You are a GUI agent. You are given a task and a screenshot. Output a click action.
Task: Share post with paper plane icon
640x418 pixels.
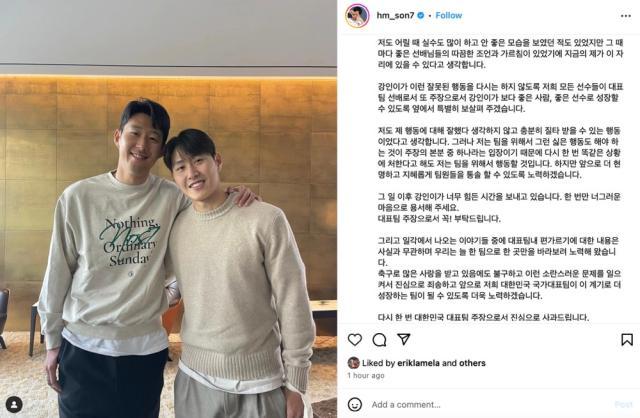(404, 339)
